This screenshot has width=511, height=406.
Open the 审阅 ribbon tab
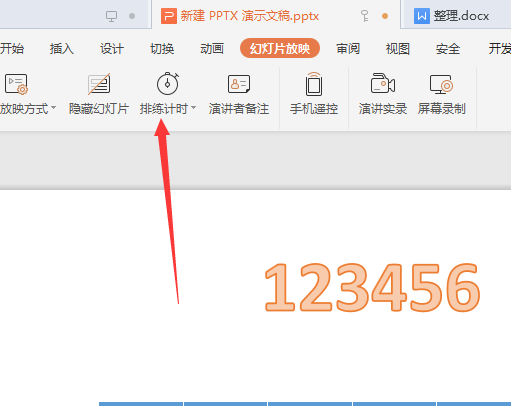click(348, 49)
